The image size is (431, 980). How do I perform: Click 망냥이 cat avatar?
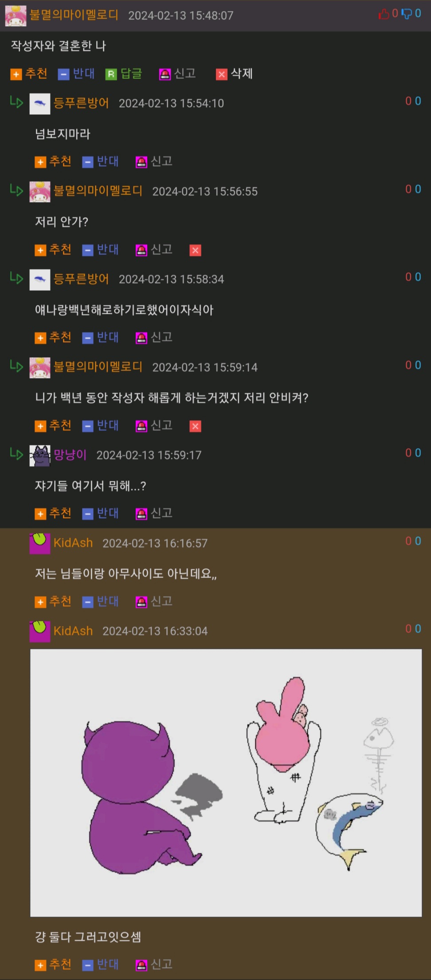point(40,455)
